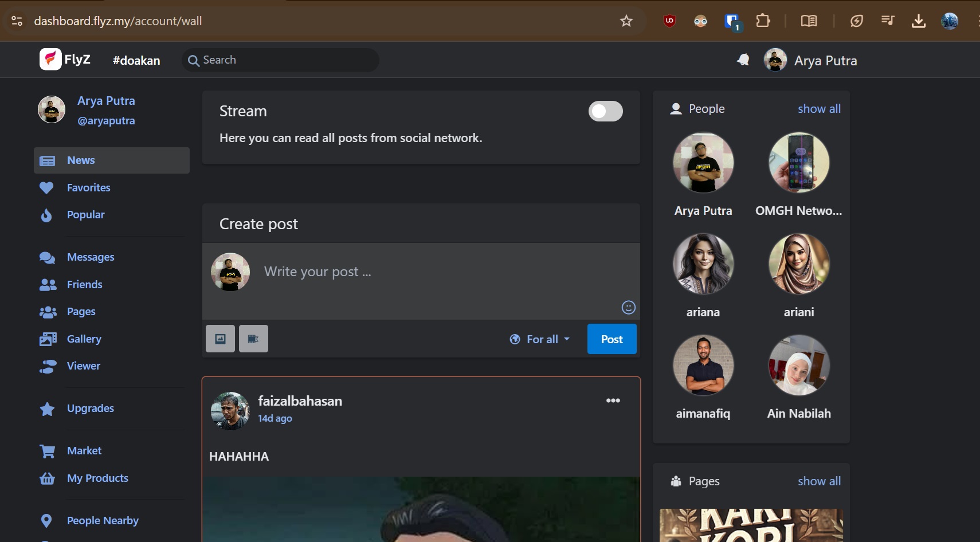Click the goggles-face extension icon

click(x=700, y=21)
